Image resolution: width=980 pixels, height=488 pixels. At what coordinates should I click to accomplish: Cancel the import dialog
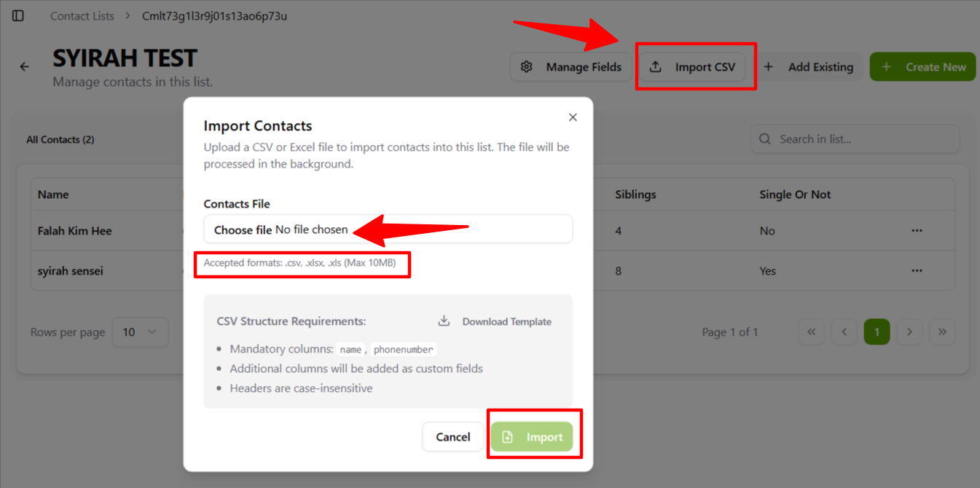pos(452,437)
